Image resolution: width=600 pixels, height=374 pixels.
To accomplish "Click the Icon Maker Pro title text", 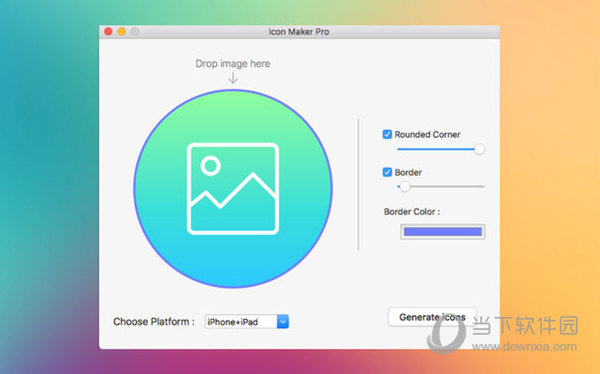I will click(x=299, y=32).
